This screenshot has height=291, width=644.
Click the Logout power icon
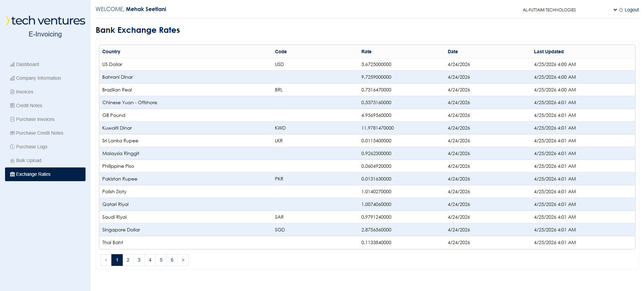(621, 10)
